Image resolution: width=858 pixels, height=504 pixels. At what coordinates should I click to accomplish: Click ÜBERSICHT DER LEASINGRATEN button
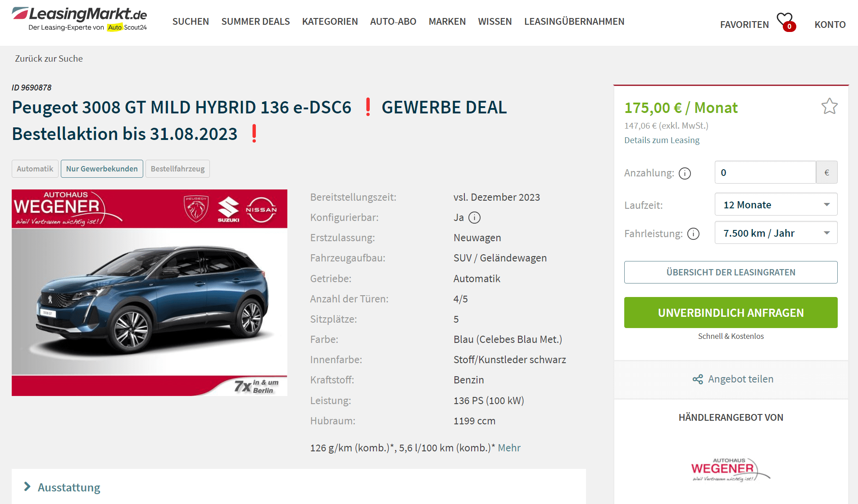click(731, 272)
